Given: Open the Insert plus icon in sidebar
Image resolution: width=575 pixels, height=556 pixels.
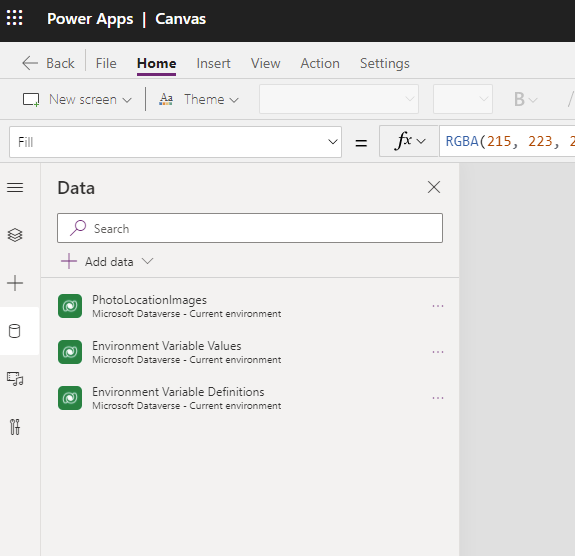Looking at the screenshot, I should [x=15, y=283].
